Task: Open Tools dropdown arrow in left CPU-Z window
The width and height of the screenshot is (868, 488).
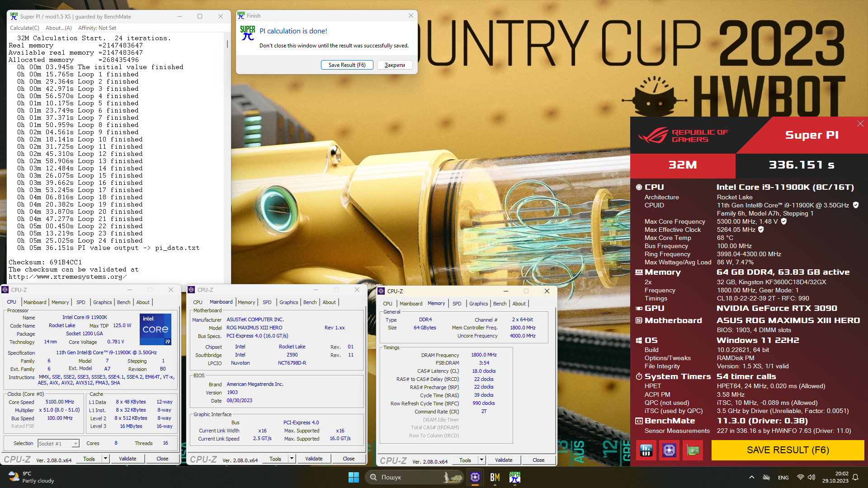Action: 105,459
